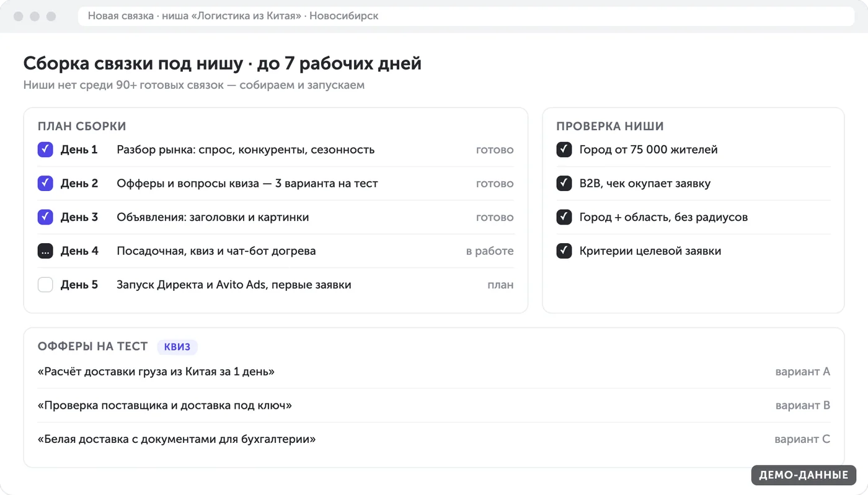Image resolution: width=868 pixels, height=495 pixels.
Task: Select offer «Расчёт доставки груза из Китая за 1 день»
Action: (x=156, y=372)
